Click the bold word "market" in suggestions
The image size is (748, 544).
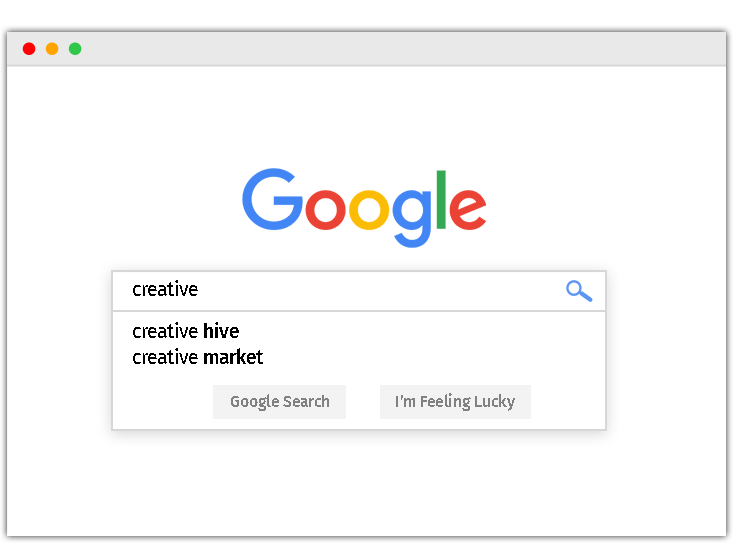233,357
